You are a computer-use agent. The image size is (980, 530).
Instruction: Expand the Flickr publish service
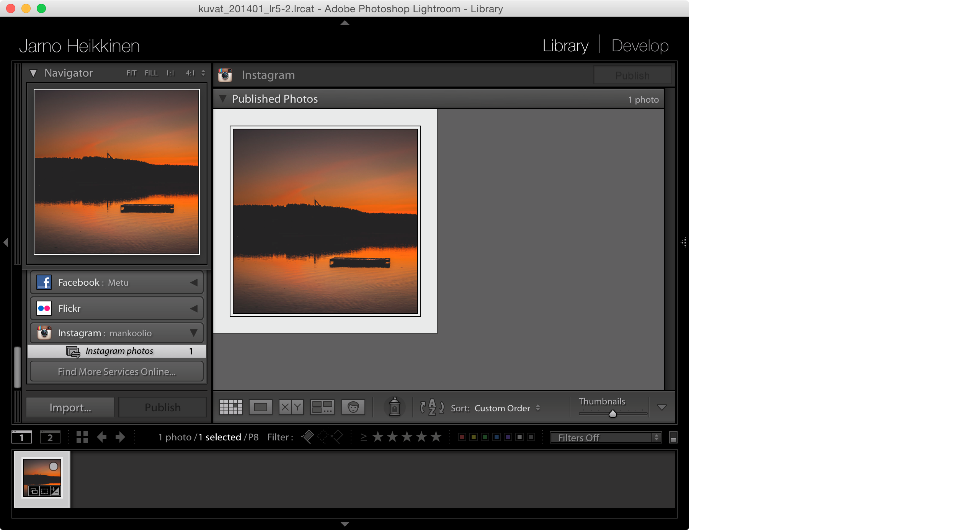pyautogui.click(x=194, y=308)
